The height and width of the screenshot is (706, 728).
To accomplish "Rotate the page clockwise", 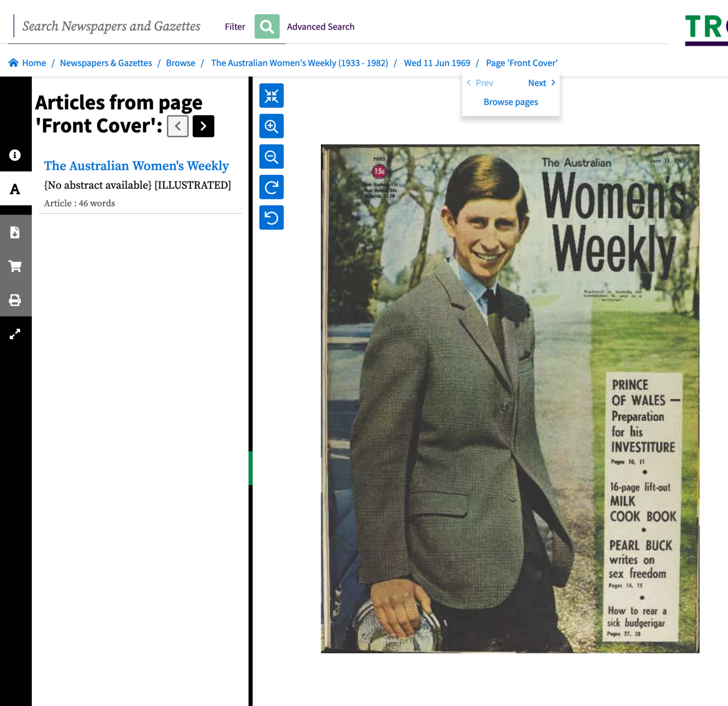I will 271,187.
